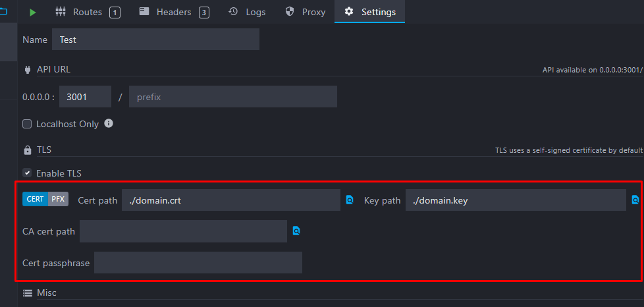Select the CERT certificate type

coord(35,199)
